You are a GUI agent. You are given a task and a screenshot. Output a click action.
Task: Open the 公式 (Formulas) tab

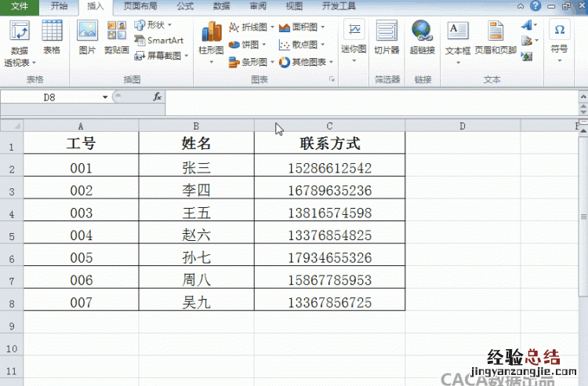pos(185,6)
